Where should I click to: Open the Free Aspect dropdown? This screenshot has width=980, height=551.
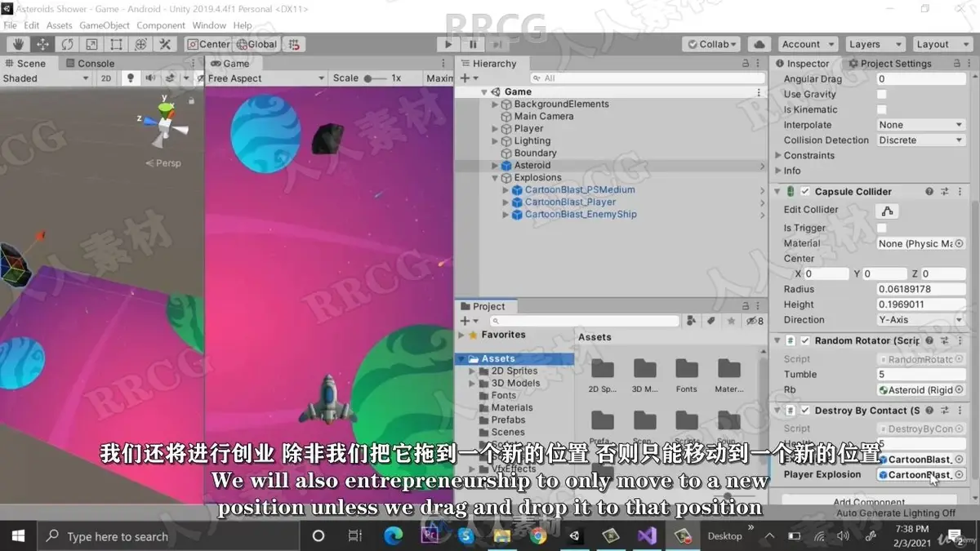[265, 78]
